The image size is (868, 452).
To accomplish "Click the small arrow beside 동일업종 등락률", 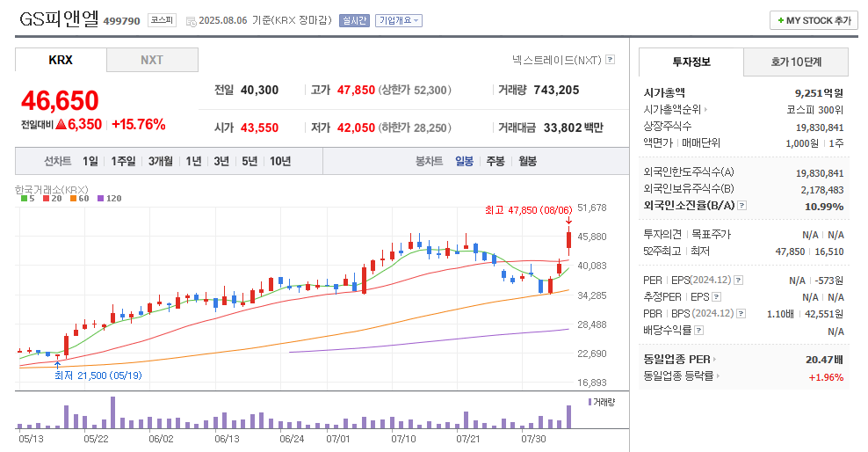I will (x=718, y=376).
